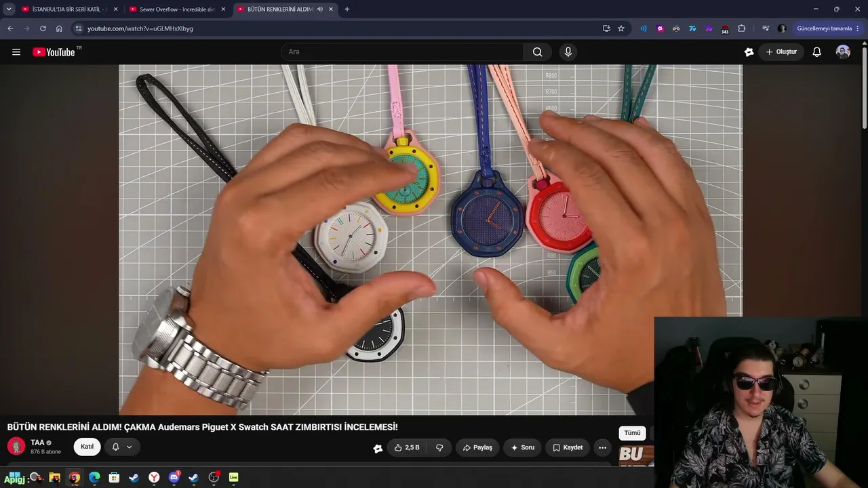View site information in address bar
This screenshot has height=488, width=868.
pyautogui.click(x=79, y=28)
